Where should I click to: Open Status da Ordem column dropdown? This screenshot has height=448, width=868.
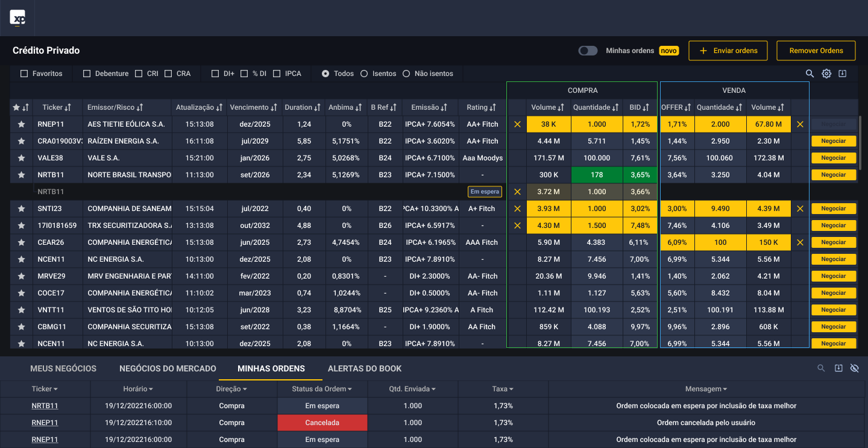click(322, 390)
